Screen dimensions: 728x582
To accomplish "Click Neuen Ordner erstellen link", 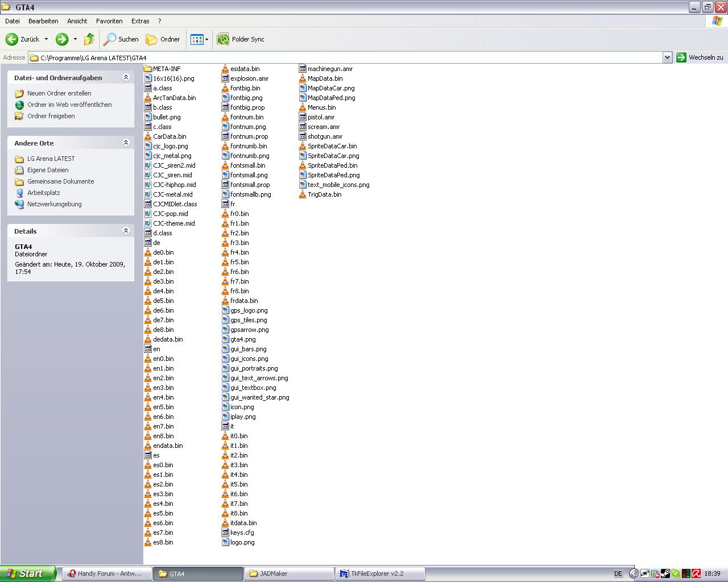I will [59, 93].
